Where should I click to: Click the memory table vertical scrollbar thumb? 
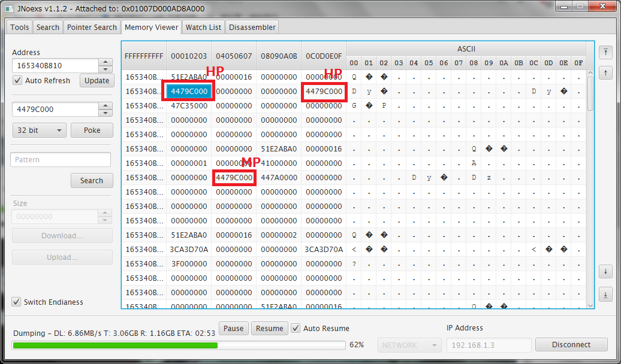click(x=590, y=94)
